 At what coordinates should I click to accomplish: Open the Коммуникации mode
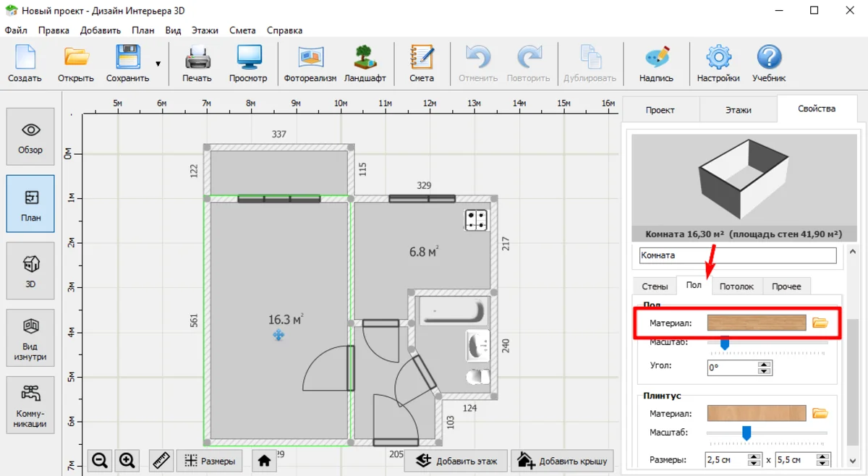point(30,405)
